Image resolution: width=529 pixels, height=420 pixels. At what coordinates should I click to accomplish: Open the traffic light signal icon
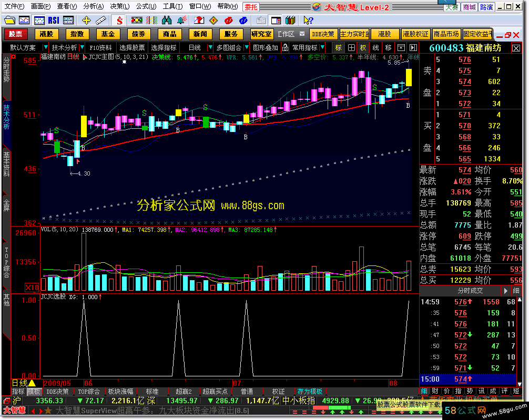click(x=137, y=21)
